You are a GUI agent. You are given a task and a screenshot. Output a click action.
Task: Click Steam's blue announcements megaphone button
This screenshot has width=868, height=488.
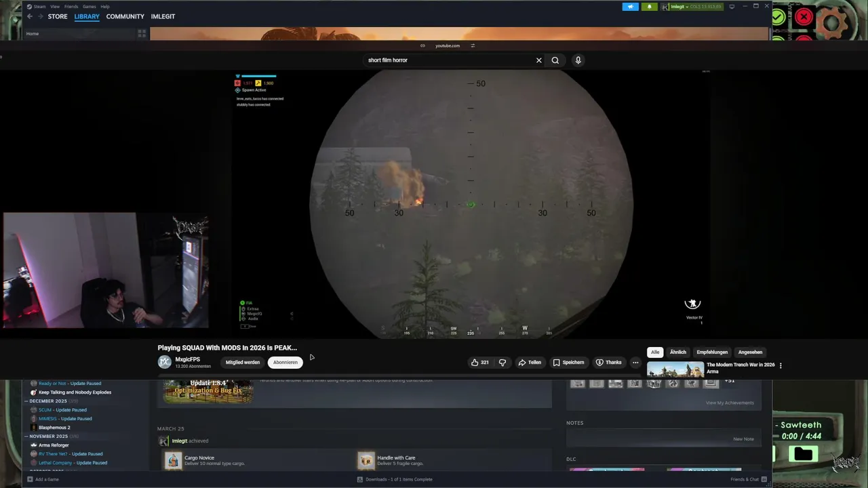(631, 7)
